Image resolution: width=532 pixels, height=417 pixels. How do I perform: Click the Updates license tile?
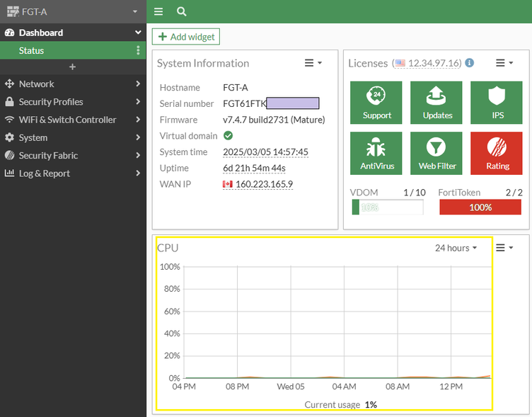click(x=436, y=102)
